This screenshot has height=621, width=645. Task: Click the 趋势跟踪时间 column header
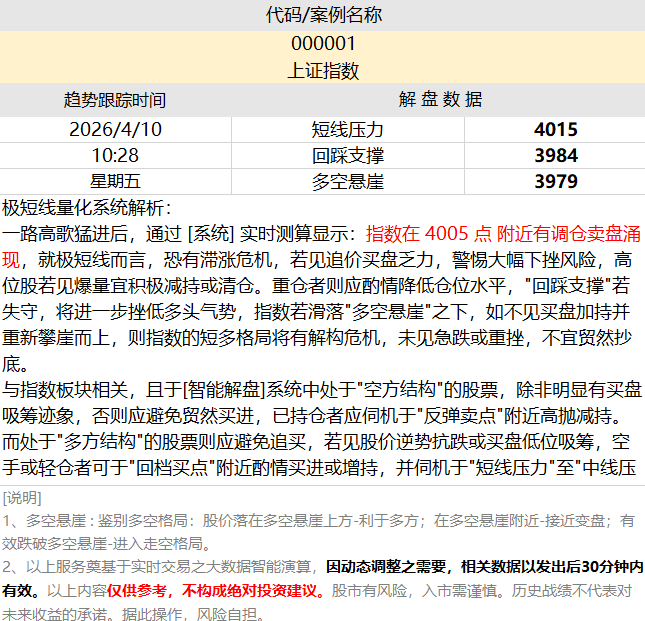(x=115, y=100)
